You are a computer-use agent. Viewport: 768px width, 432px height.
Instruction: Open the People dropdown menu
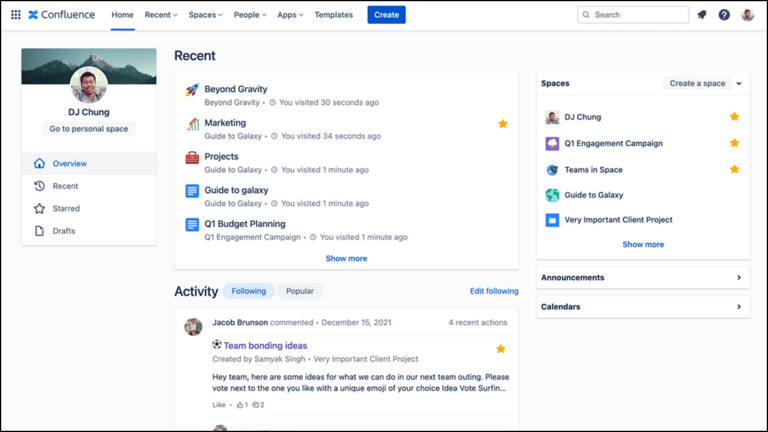point(250,15)
